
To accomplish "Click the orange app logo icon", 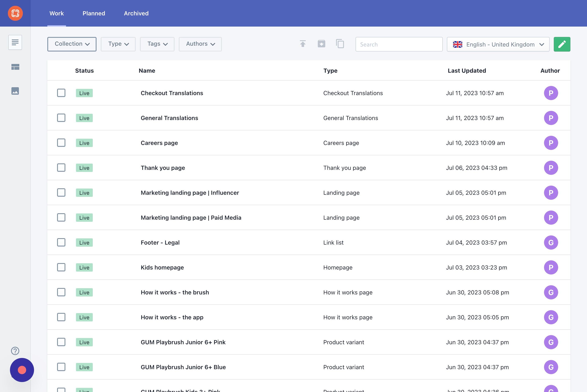I will pos(15,13).
